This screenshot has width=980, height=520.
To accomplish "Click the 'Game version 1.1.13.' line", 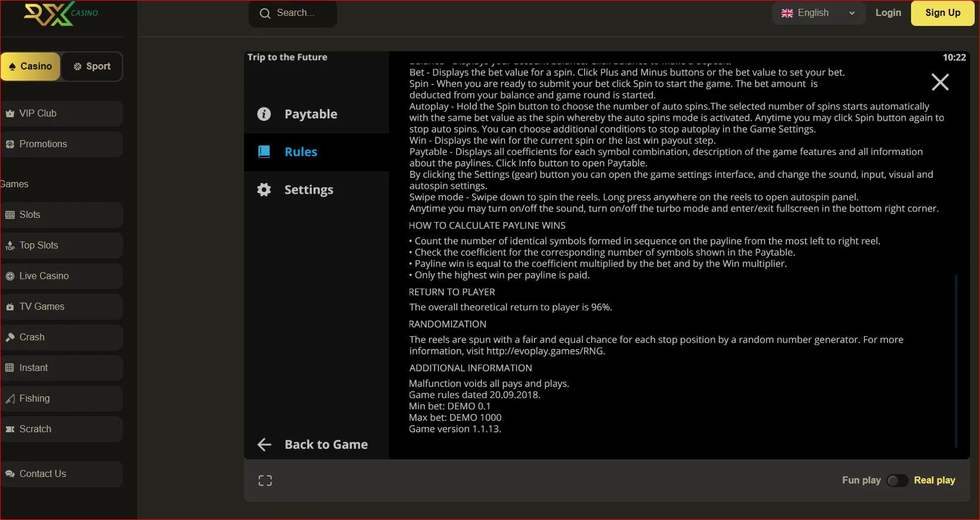I will click(455, 429).
